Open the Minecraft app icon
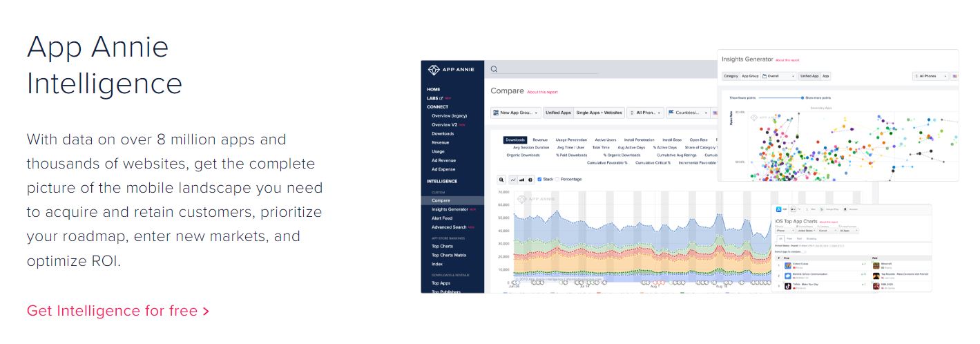The image size is (980, 344). (876, 265)
